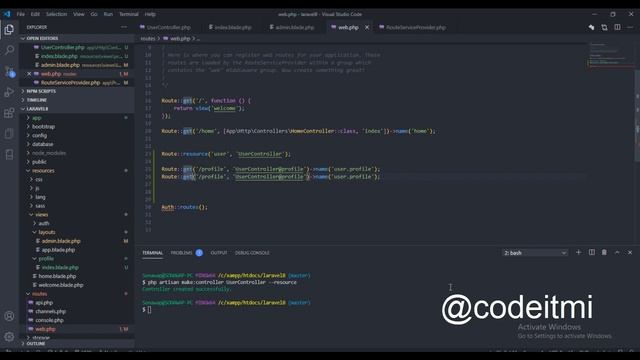Click the Explorer more actions ellipsis
The height and width of the screenshot is (360, 640).
click(x=124, y=27)
